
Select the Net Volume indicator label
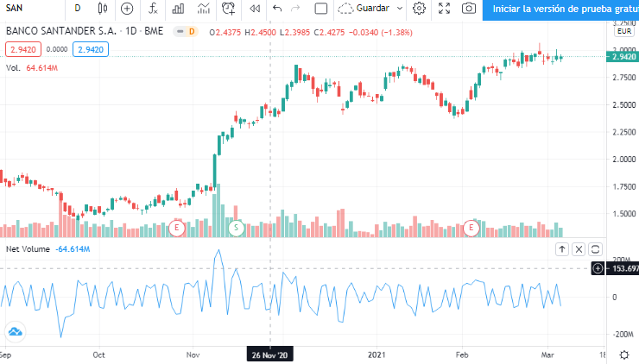pos(28,248)
